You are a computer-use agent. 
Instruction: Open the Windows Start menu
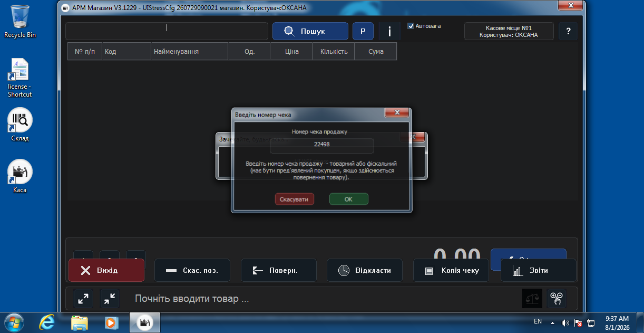14,322
